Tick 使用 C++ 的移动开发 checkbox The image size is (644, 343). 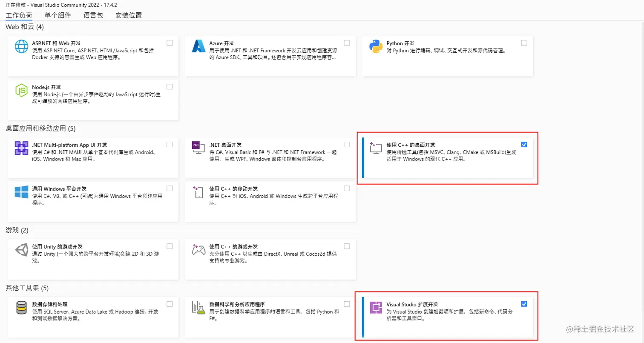coord(347,188)
